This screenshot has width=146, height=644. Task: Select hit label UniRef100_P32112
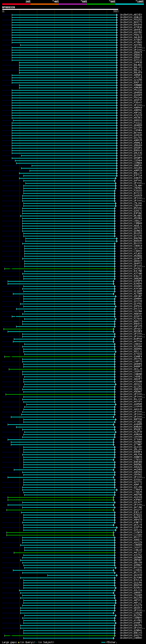131,123
